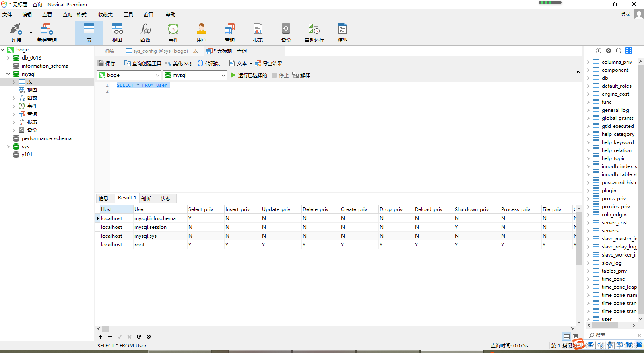Open the 编辑 Edit menu
This screenshot has height=353, width=644.
27,15
